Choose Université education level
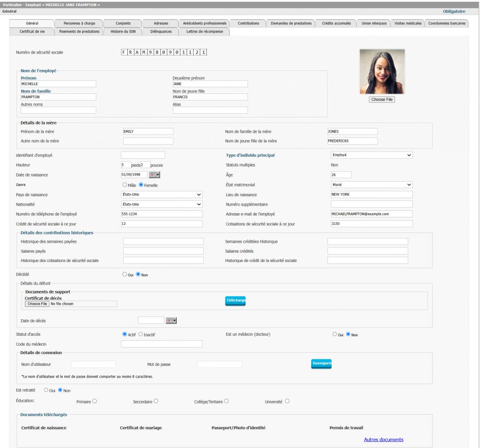 pyautogui.click(x=287, y=401)
